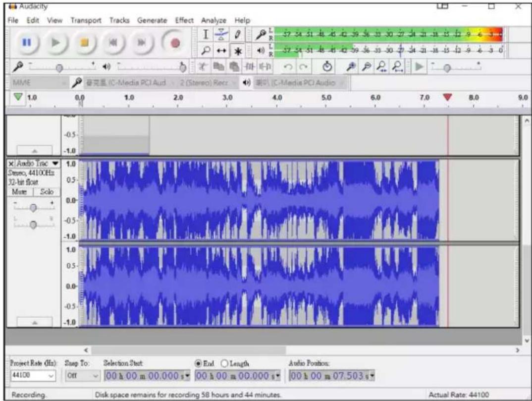532x401 pixels.
Task: Click the red recording position marker on timeline
Action: pyautogui.click(x=447, y=97)
